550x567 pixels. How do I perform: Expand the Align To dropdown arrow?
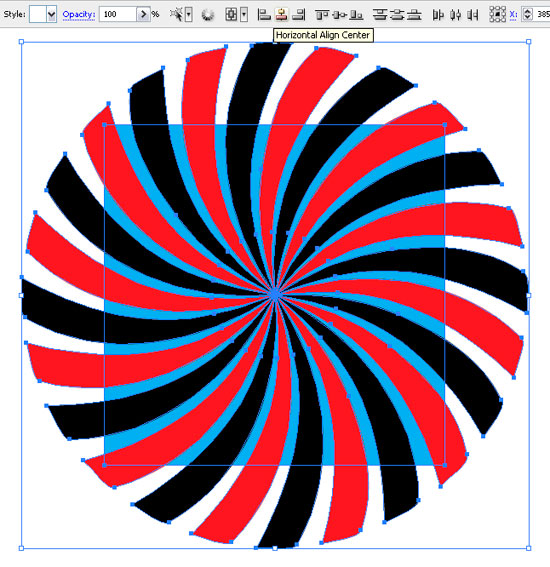click(244, 15)
